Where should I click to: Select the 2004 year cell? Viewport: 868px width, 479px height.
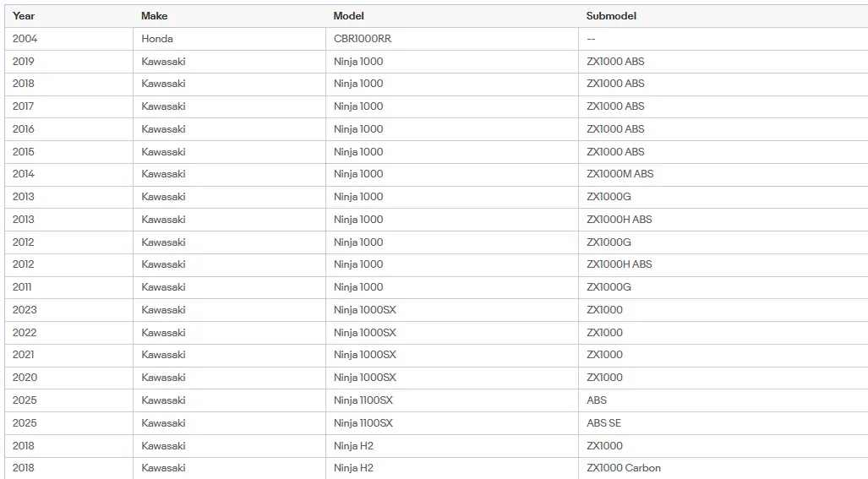pos(25,39)
